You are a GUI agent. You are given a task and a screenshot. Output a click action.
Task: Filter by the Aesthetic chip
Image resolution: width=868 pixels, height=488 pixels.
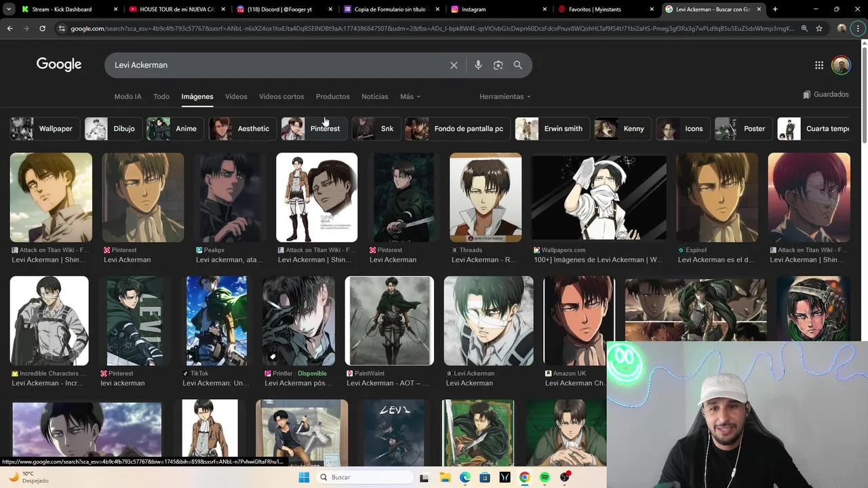click(243, 129)
